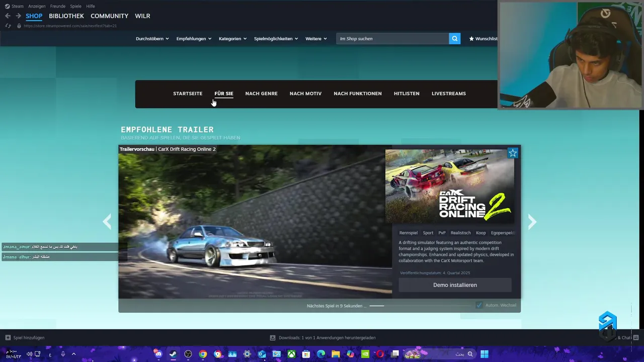Click the Im Shop suchen field
The height and width of the screenshot is (362, 644).
pos(392,39)
